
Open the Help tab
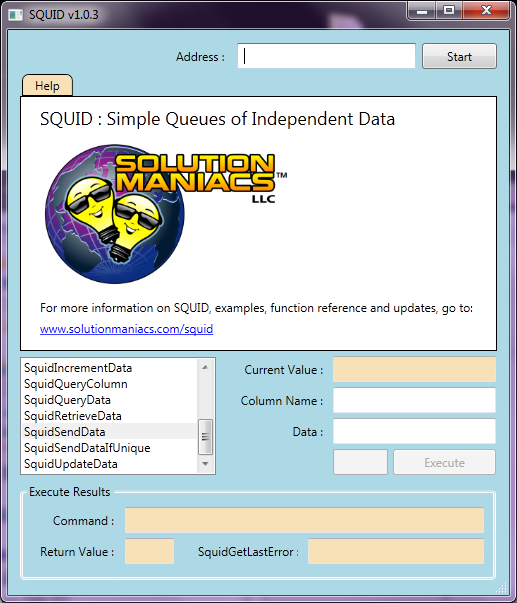point(47,85)
